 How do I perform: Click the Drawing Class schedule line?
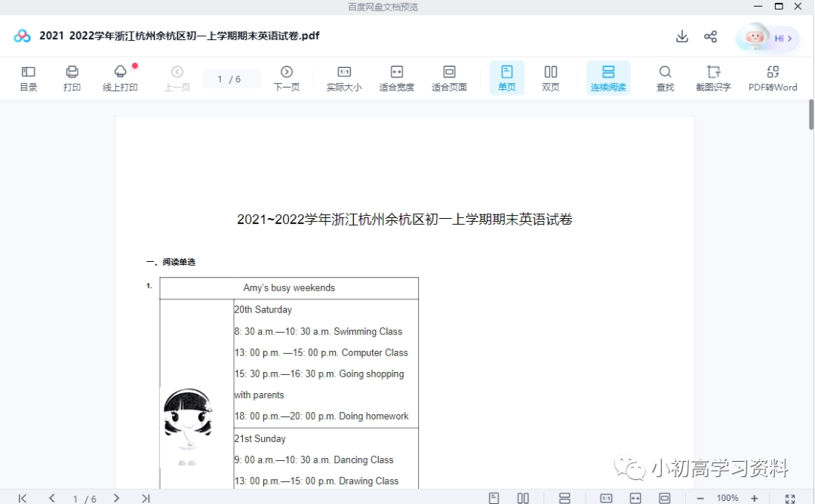coord(316,481)
